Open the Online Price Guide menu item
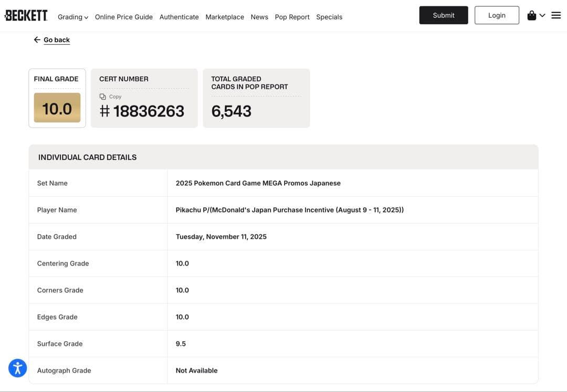Image resolution: width=567 pixels, height=392 pixels. point(124,17)
